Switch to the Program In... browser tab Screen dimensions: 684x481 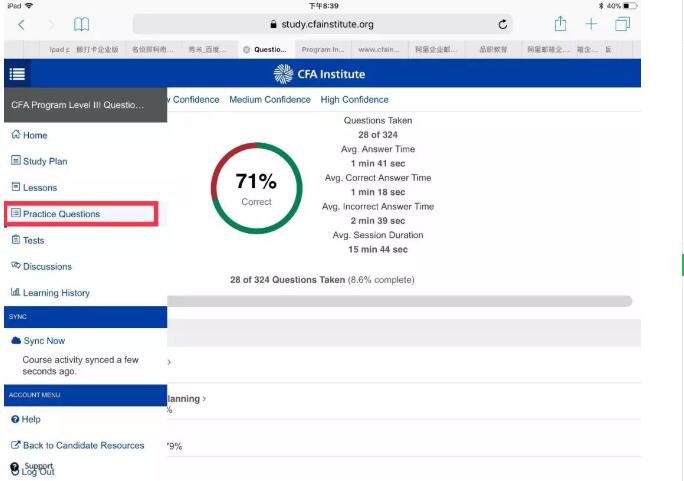pos(323,49)
